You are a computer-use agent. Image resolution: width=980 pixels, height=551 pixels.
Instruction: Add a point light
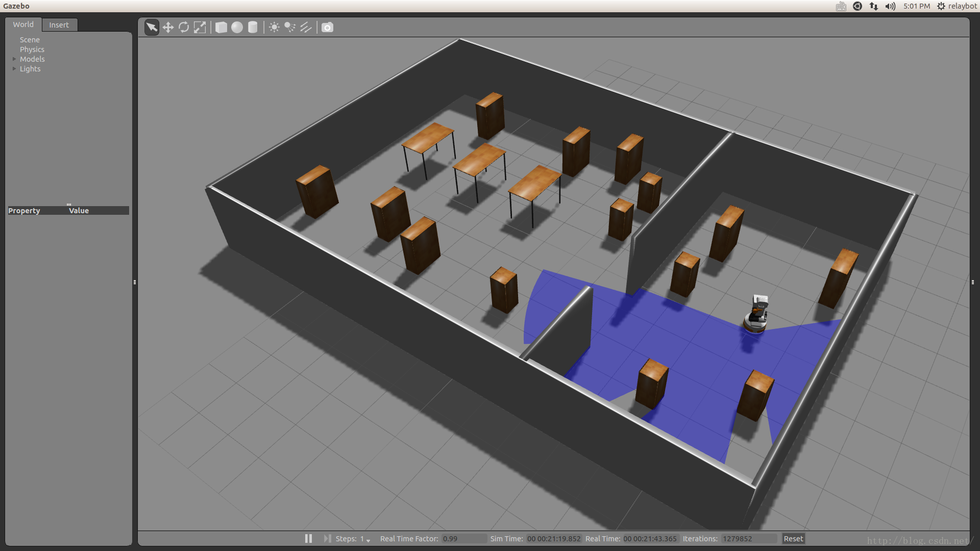[274, 27]
